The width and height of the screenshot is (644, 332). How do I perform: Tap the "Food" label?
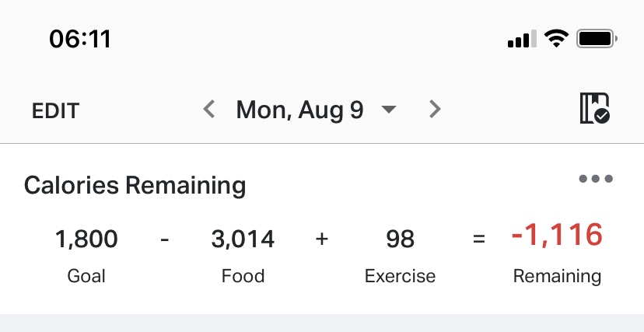coord(243,276)
